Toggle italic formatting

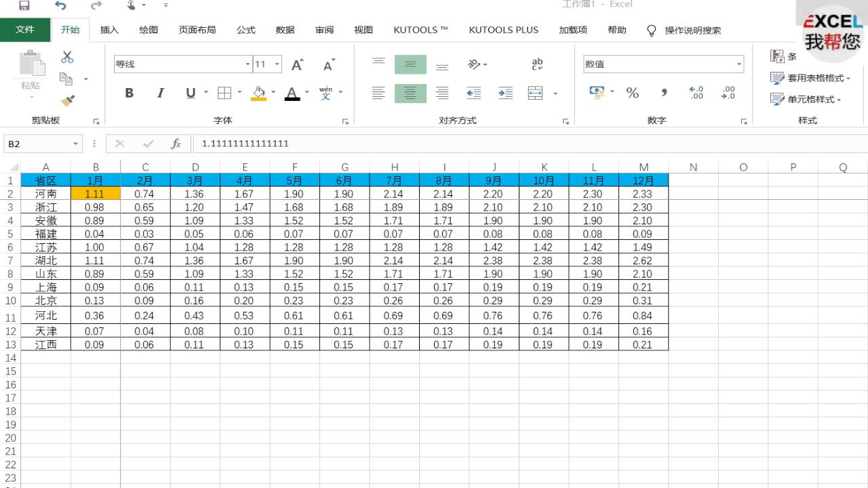[159, 93]
